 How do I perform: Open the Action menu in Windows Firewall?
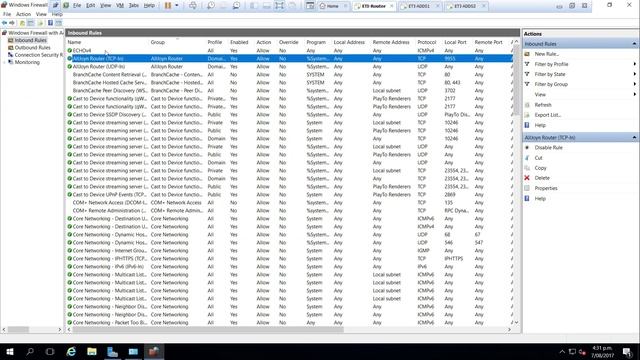pos(23,14)
